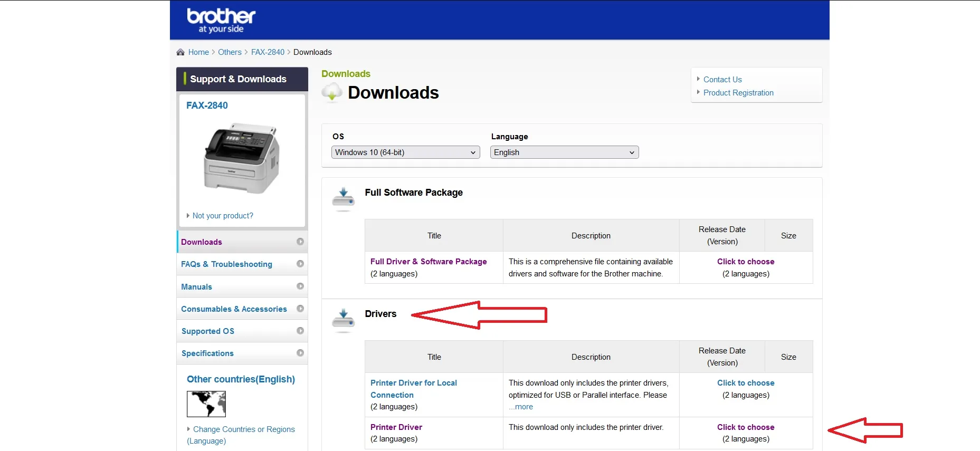Click 'Click to choose' for Printer Driver

pyautogui.click(x=746, y=427)
